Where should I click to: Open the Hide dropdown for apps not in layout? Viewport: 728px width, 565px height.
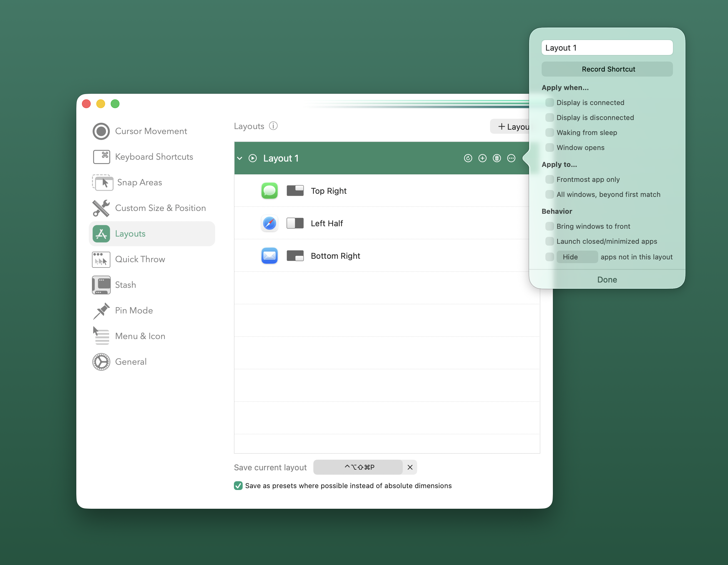tap(577, 257)
